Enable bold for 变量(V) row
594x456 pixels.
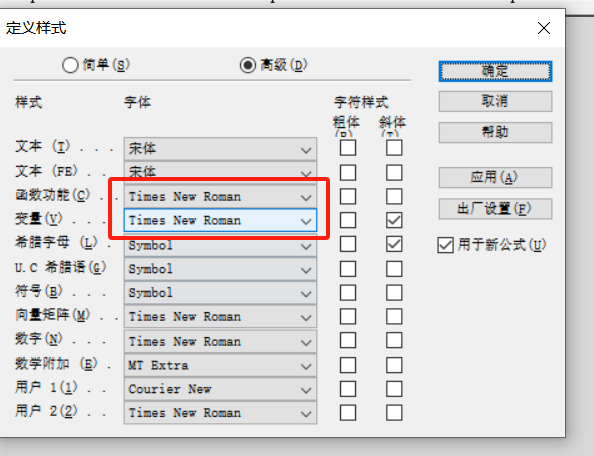(x=348, y=220)
